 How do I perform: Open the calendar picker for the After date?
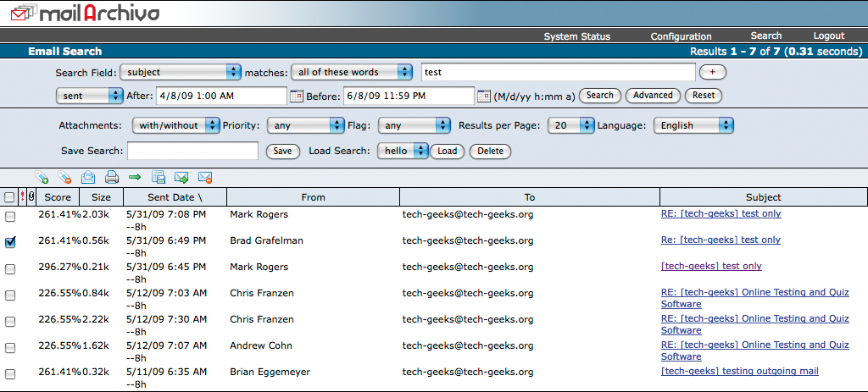297,96
